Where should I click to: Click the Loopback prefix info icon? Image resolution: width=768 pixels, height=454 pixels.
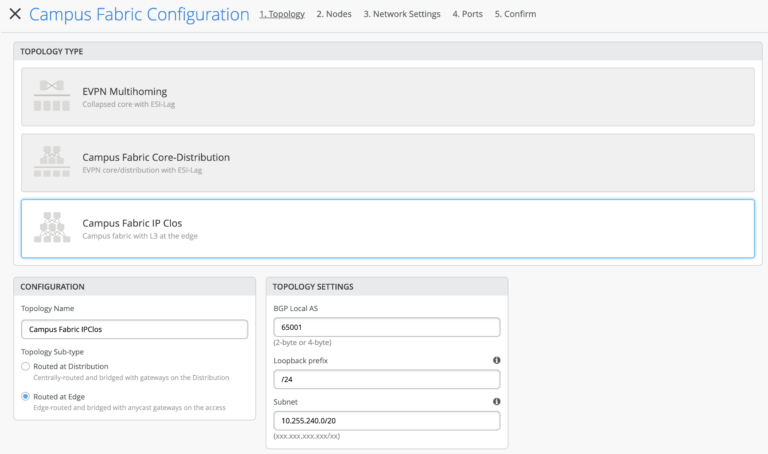pos(496,360)
